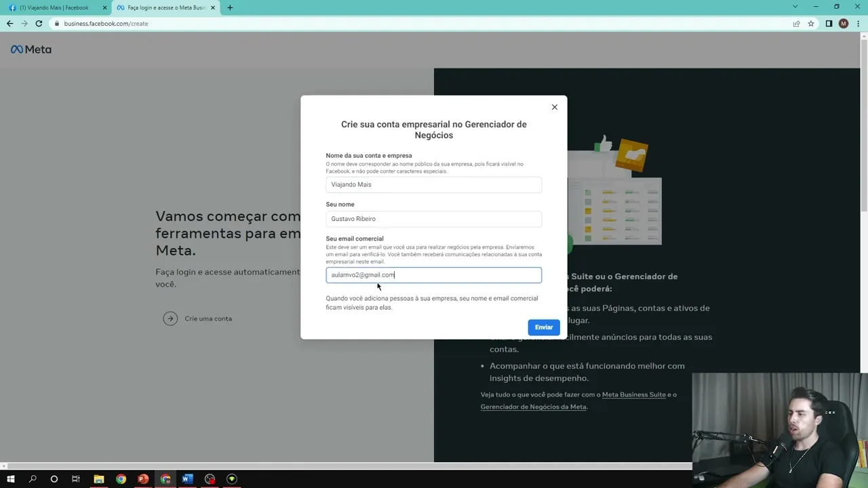
Task: Open PowerPoint from taskbar
Action: click(143, 479)
